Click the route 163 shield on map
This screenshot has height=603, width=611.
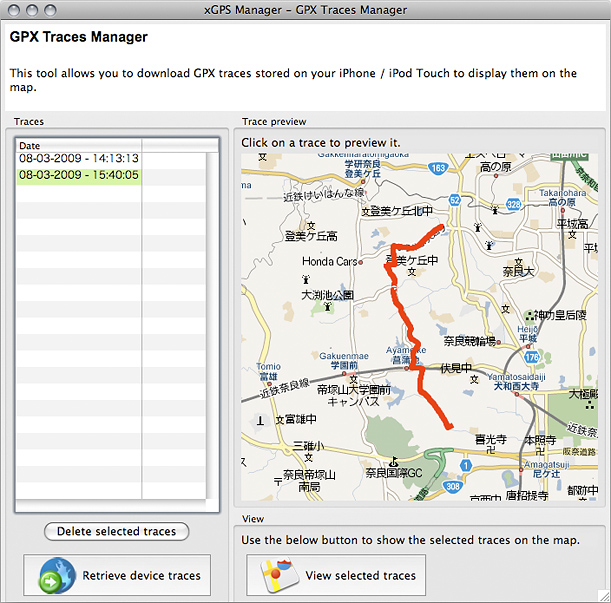pos(438,168)
